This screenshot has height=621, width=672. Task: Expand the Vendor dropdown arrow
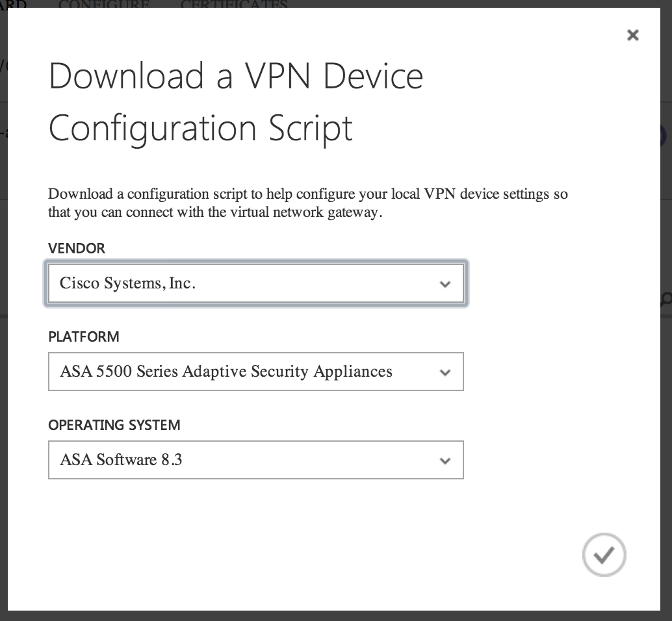(x=445, y=284)
